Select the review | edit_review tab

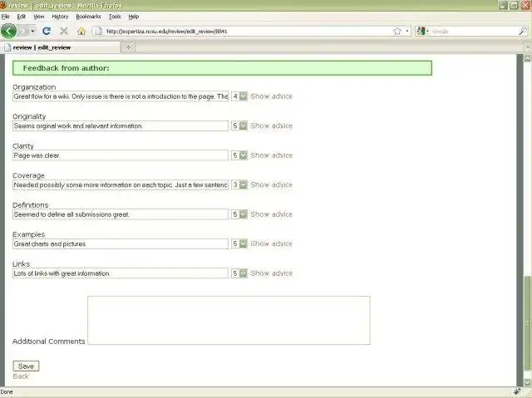[61, 47]
